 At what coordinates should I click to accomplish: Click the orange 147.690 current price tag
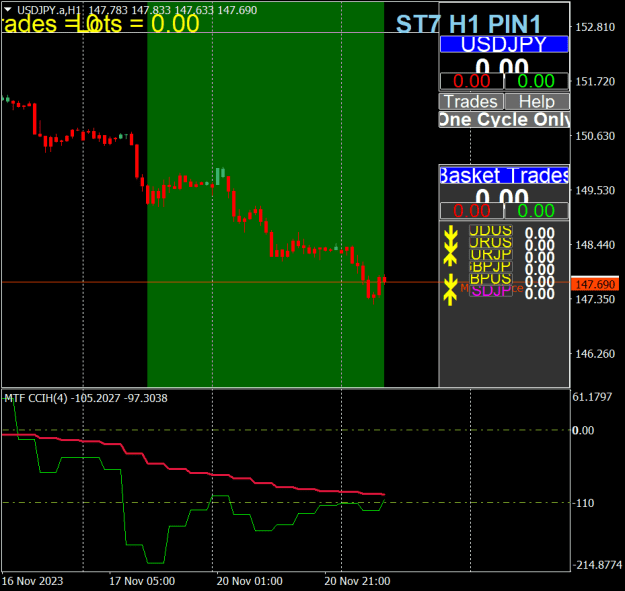tap(595, 285)
